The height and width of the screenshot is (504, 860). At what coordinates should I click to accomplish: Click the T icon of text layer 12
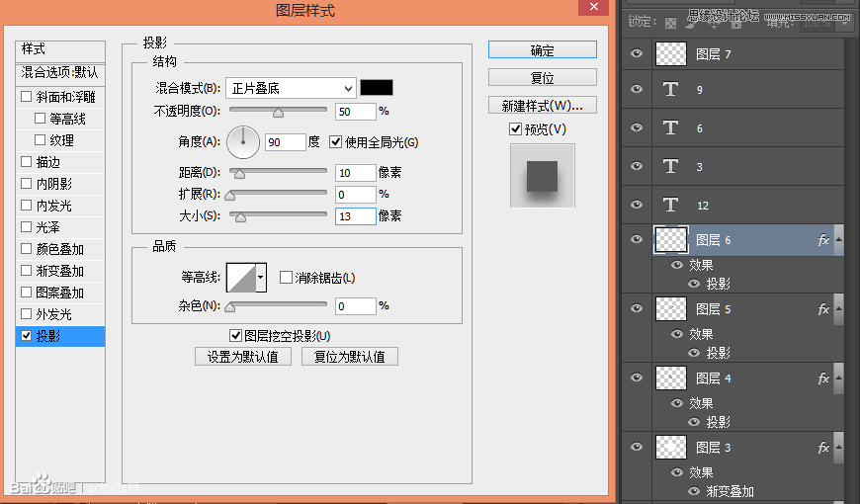(670, 205)
